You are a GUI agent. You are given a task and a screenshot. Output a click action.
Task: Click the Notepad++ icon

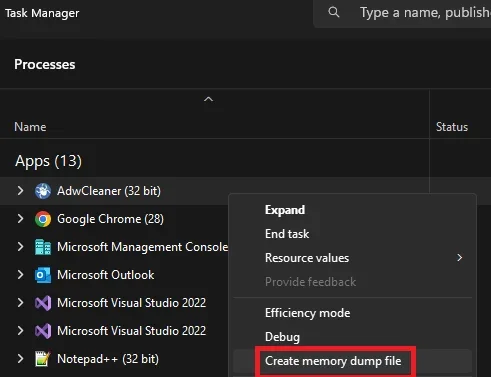[43, 359]
